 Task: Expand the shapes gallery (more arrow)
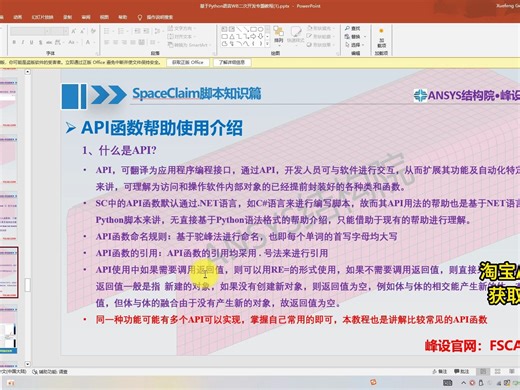click(267, 44)
